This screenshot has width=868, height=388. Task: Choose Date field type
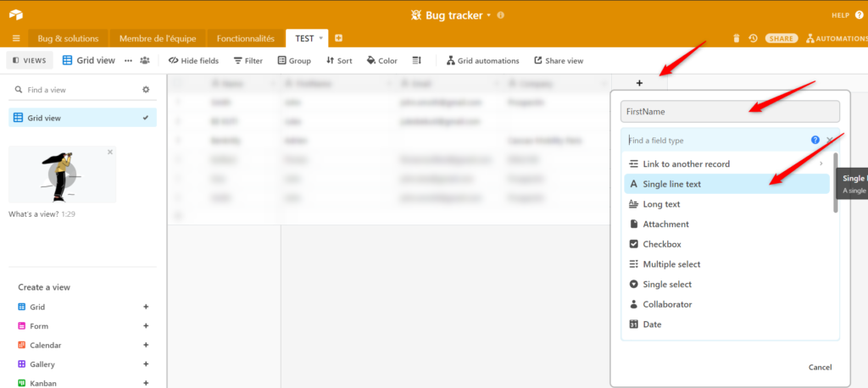coord(726,324)
